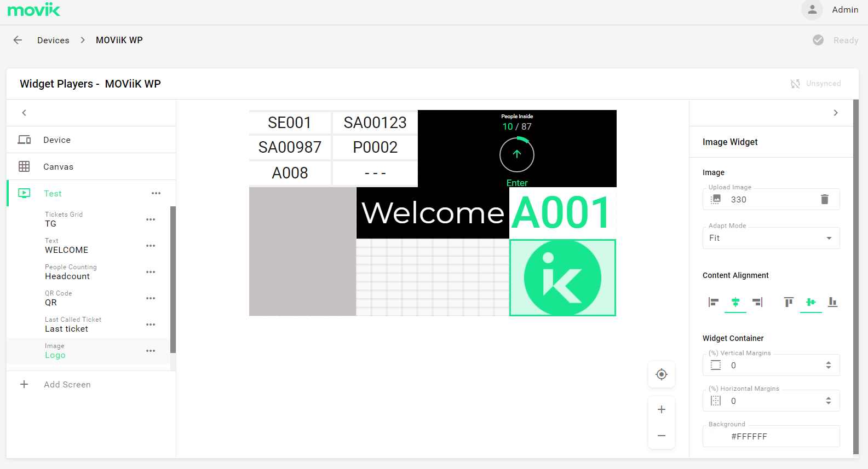The image size is (868, 469).
Task: Align content vertically centered
Action: 811,302
